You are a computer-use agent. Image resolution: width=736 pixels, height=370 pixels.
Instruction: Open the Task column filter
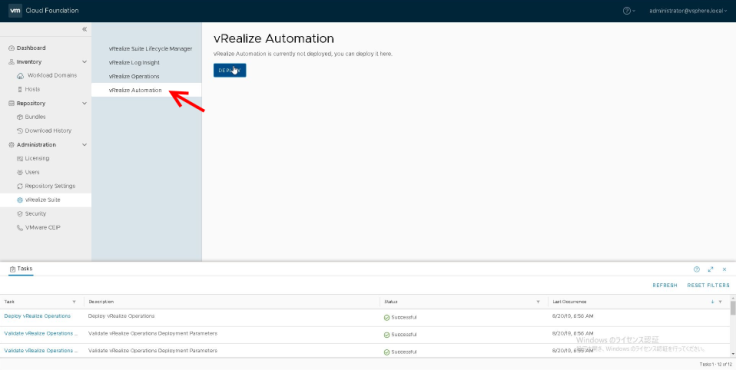coord(74,302)
